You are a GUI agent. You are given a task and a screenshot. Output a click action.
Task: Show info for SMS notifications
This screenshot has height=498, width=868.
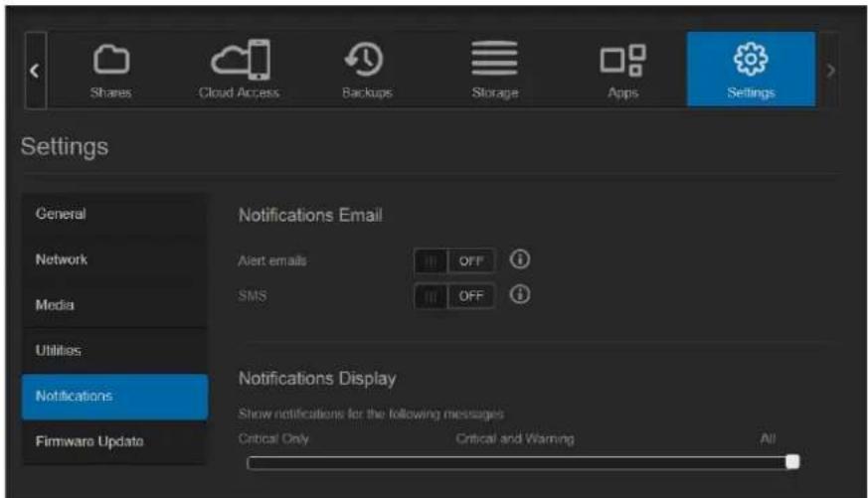pos(520,294)
